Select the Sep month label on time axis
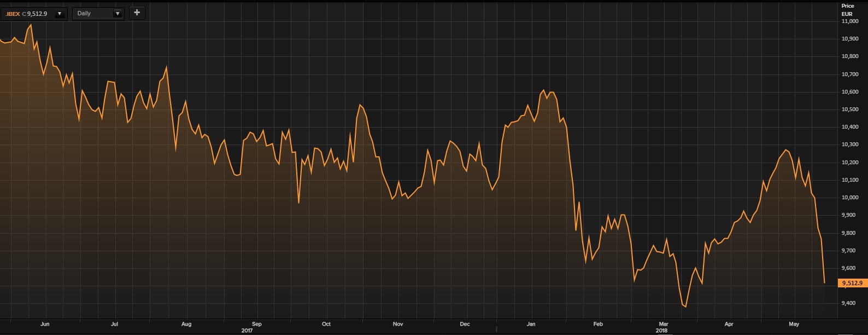Image resolution: width=868 pixels, height=335 pixels. click(x=256, y=324)
